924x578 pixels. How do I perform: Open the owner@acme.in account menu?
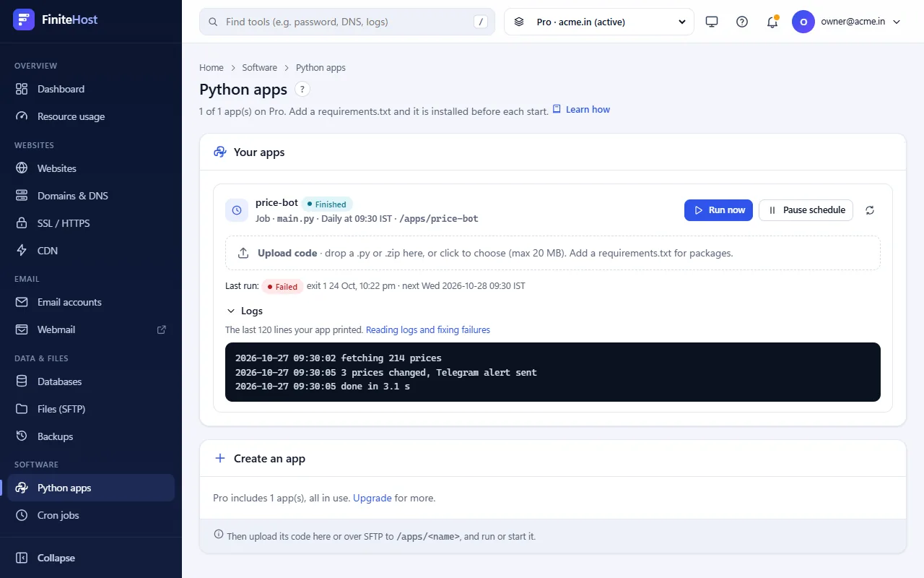pyautogui.click(x=846, y=22)
